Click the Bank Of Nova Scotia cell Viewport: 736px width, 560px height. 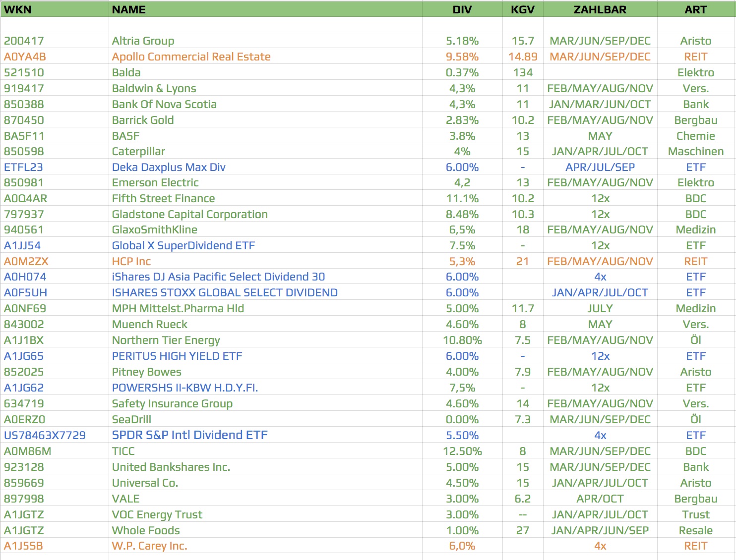265,104
